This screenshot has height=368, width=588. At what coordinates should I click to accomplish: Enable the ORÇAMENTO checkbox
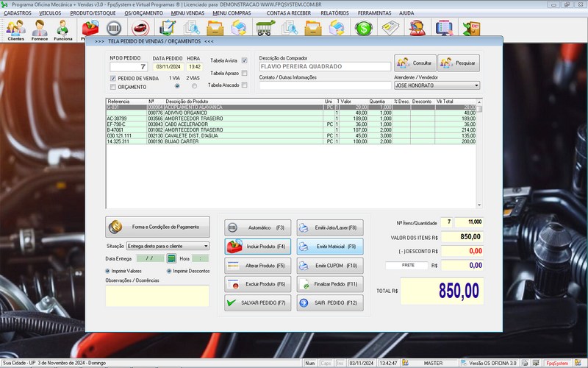click(x=113, y=87)
